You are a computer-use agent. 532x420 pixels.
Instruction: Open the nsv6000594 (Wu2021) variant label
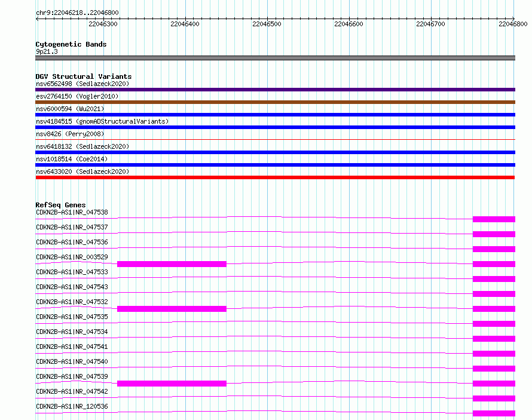click(x=70, y=109)
